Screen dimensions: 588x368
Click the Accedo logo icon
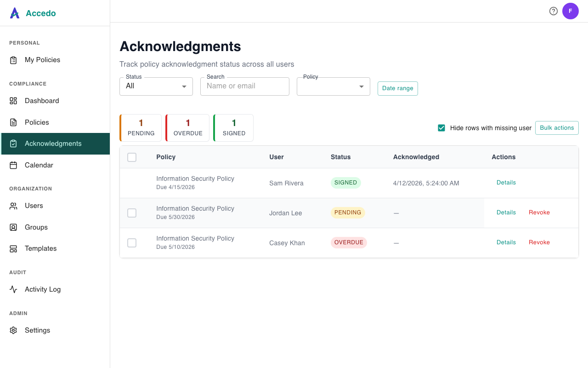[15, 13]
